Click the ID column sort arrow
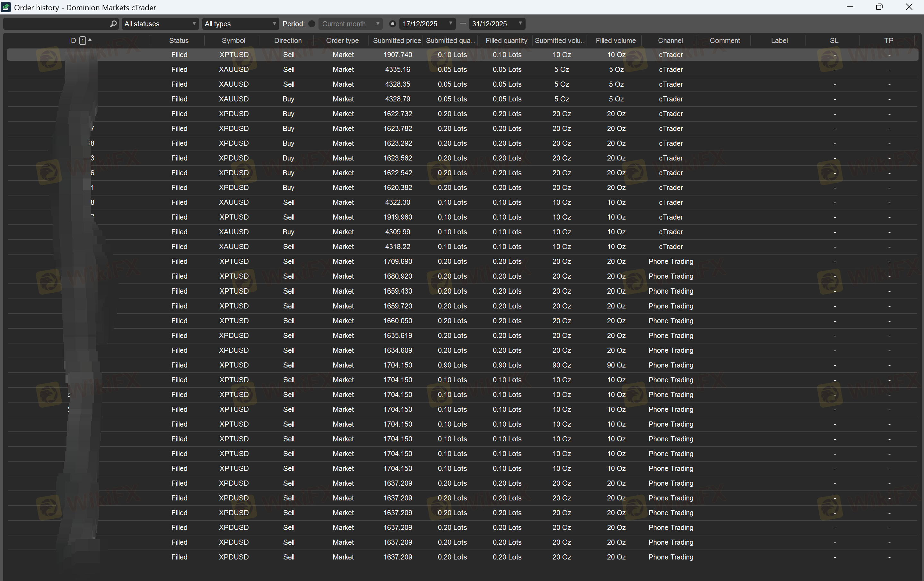 [90, 39]
